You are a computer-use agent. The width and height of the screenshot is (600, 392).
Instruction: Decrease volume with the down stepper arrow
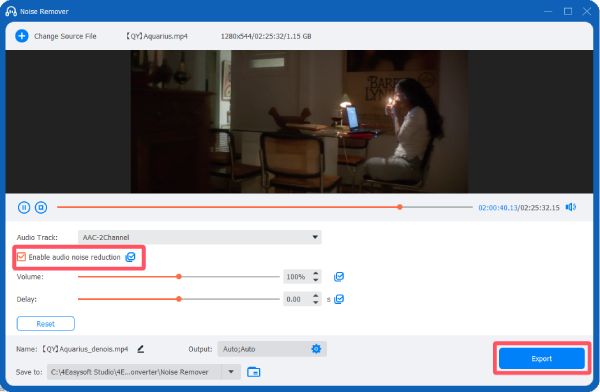point(316,280)
